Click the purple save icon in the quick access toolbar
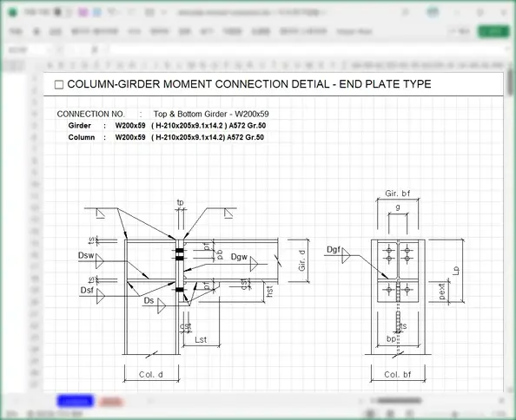 pyautogui.click(x=83, y=12)
